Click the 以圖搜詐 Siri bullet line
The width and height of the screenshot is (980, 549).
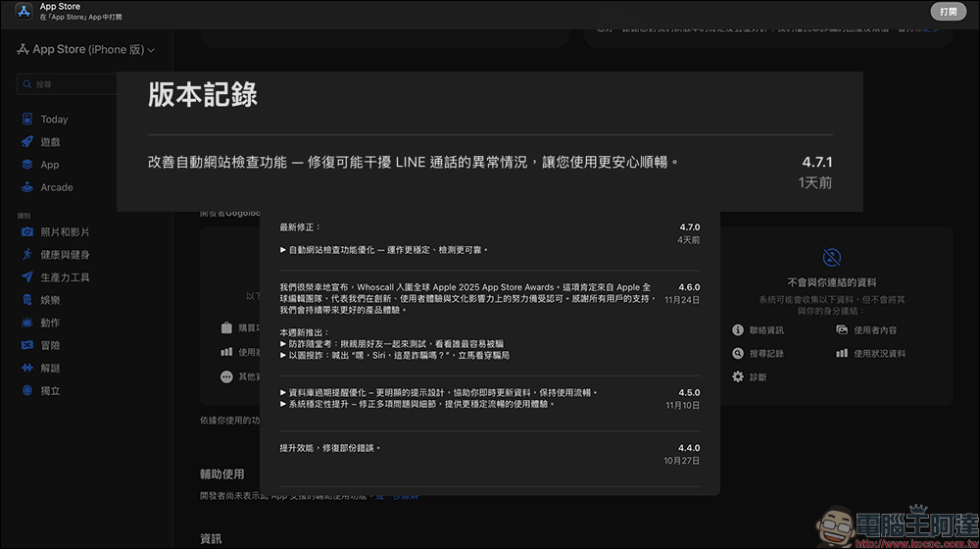(394, 355)
